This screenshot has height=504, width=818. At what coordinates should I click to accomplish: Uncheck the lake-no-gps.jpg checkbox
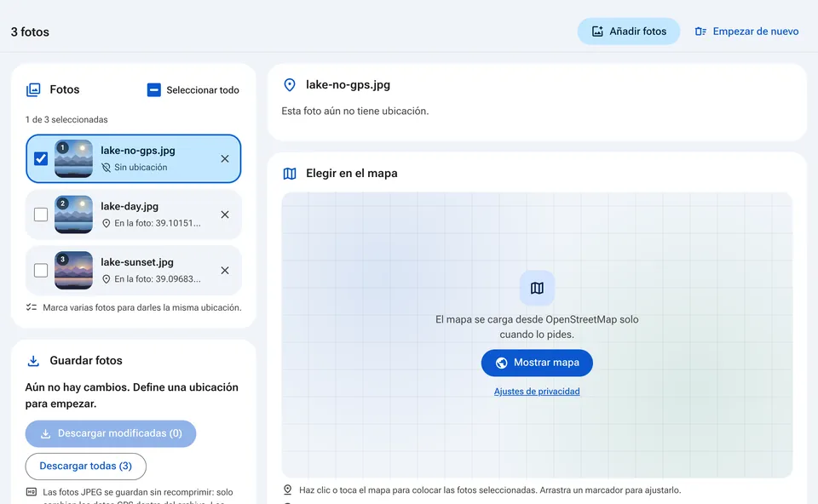[x=41, y=158]
